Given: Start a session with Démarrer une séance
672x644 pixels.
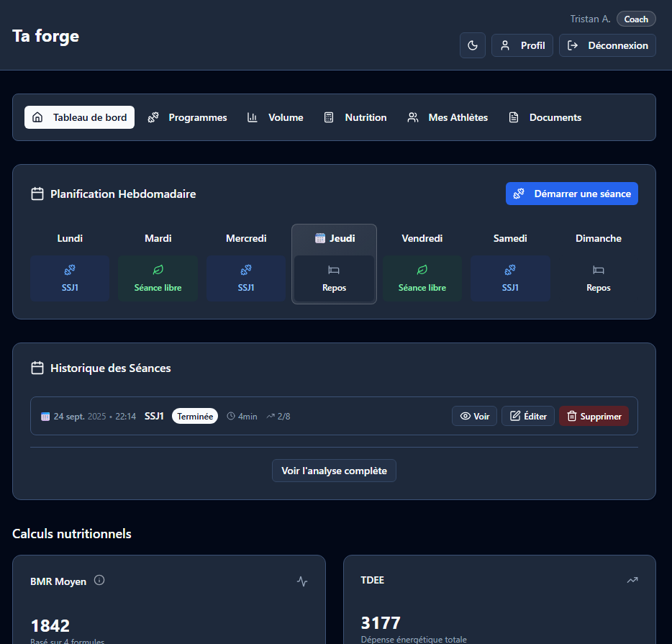Looking at the screenshot, I should click(x=571, y=194).
